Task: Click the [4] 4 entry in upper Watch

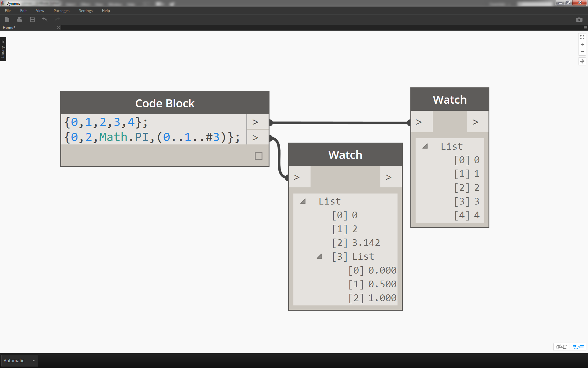Action: pyautogui.click(x=467, y=215)
